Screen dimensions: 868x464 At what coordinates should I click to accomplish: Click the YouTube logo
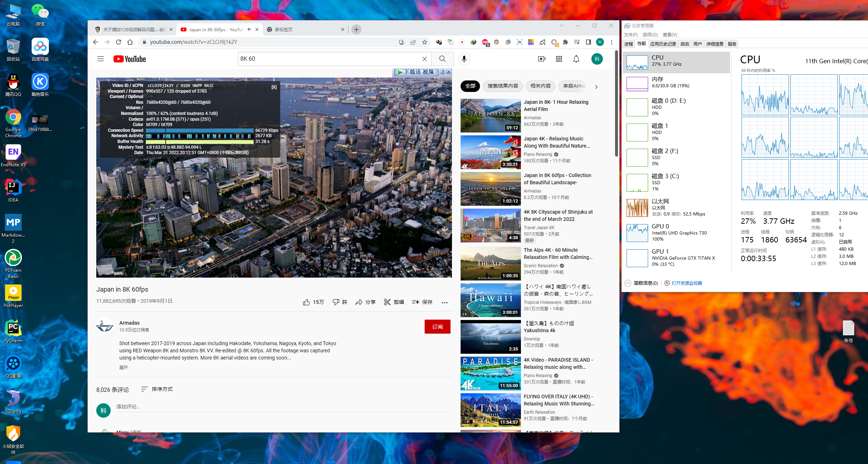tap(130, 59)
